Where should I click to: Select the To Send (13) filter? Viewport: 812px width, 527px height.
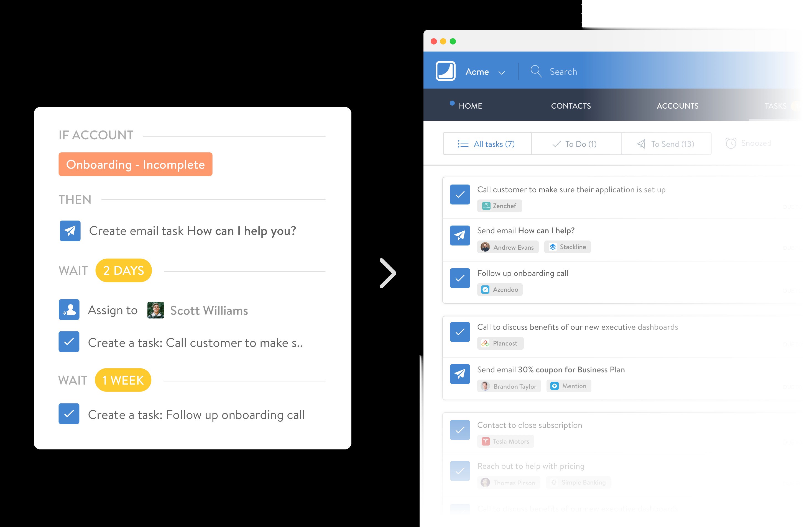coord(666,144)
